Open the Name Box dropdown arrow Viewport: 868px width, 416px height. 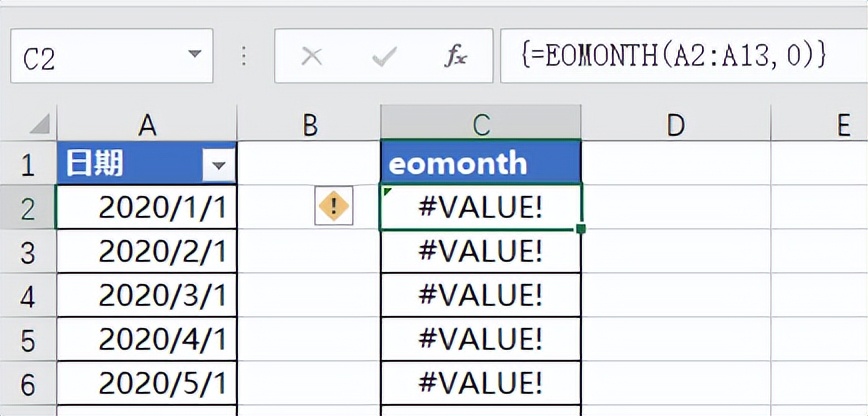(x=192, y=57)
